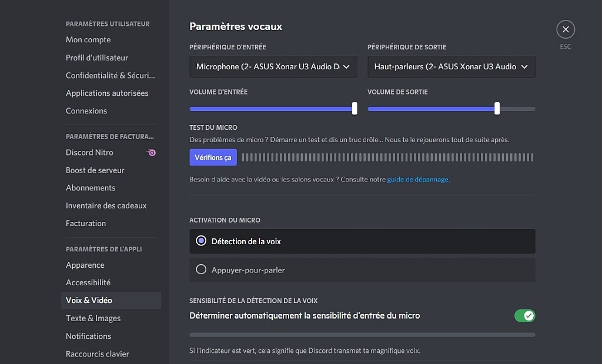
Task: Click the PARAMÈTRES UTILISATEUR header
Action: click(x=108, y=24)
